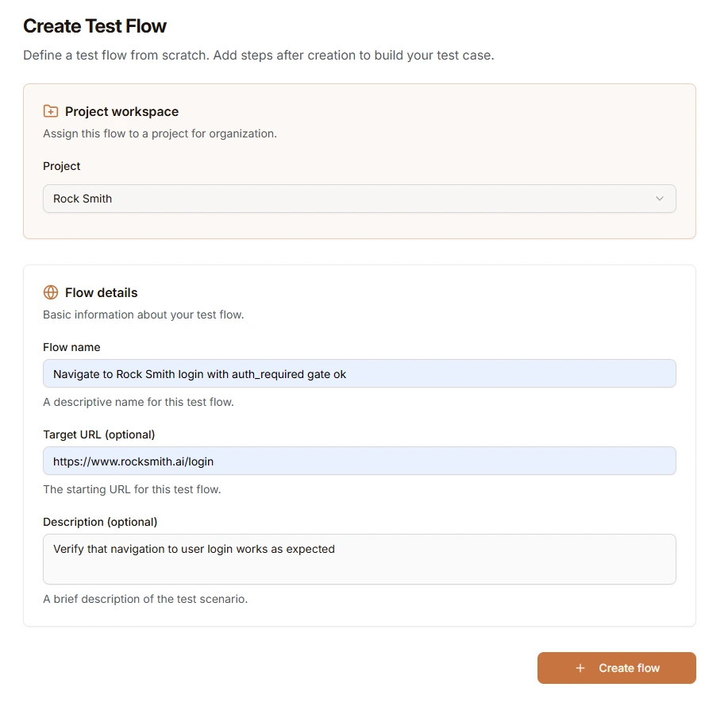
Task: Click the Target URL input field
Action: click(x=359, y=461)
